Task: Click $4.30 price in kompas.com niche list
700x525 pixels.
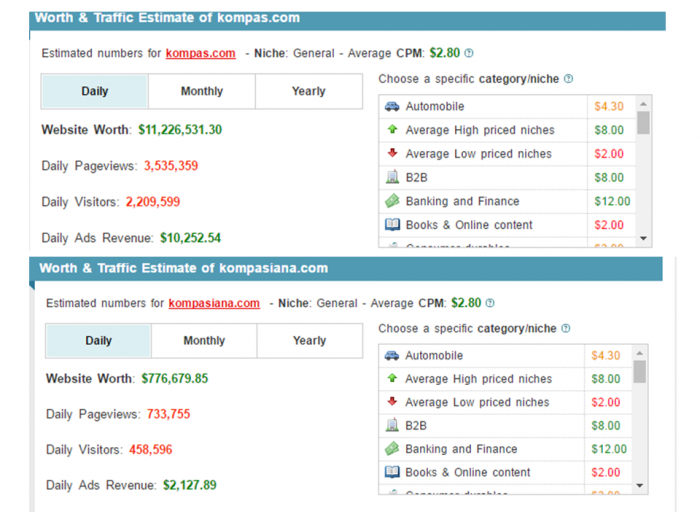Action: pyautogui.click(x=608, y=106)
